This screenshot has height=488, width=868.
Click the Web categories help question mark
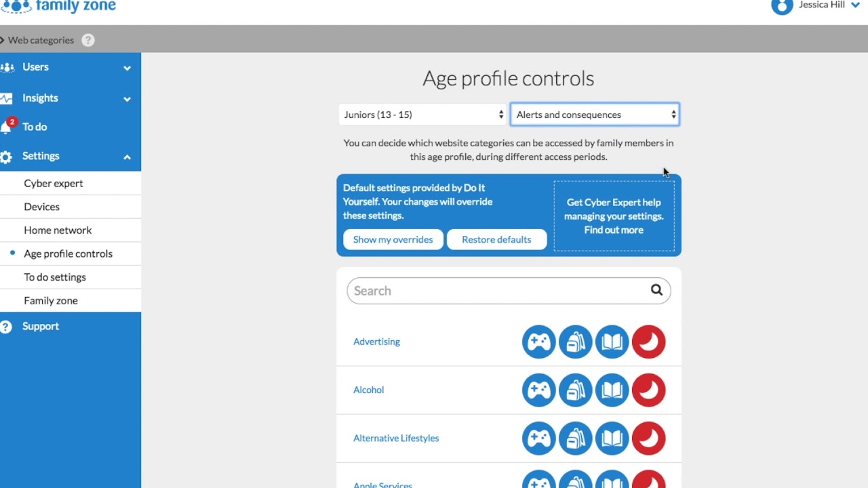pos(88,40)
